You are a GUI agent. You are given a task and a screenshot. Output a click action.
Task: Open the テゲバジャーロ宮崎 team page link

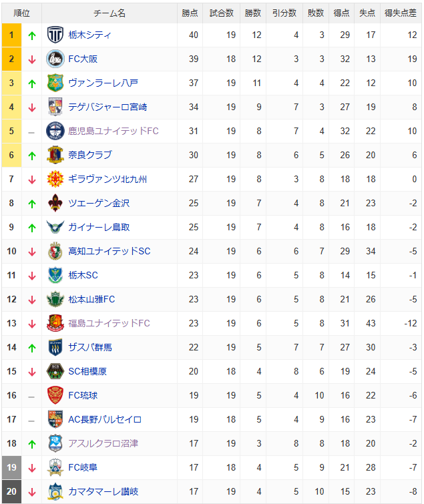point(108,107)
